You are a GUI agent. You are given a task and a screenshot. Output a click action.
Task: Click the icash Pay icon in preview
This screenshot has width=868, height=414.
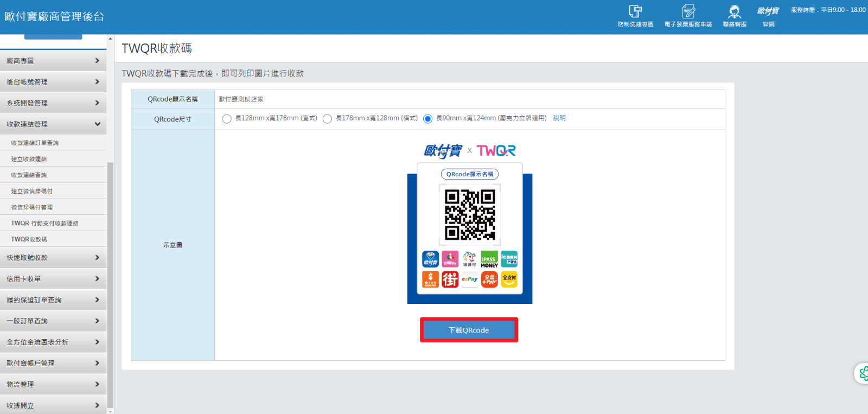point(509,259)
